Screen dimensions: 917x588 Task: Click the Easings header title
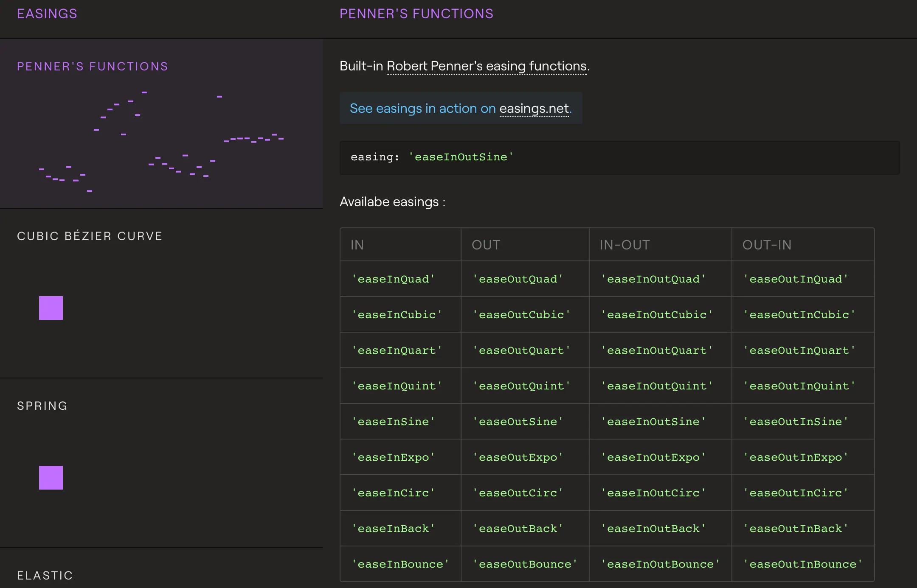pos(47,14)
